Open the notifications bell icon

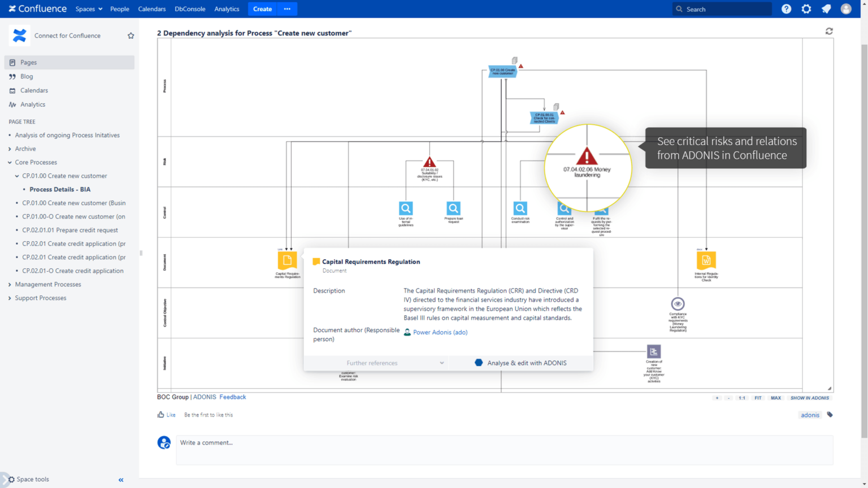[826, 8]
